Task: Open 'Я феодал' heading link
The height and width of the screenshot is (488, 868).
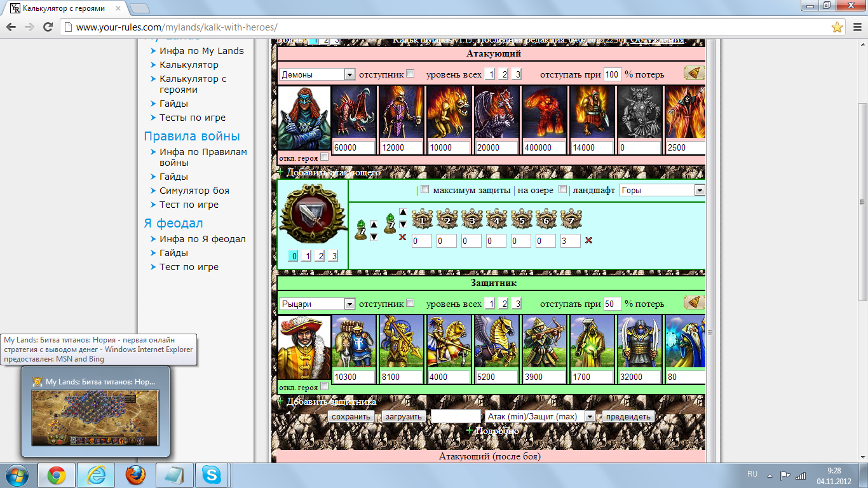Action: 173,223
